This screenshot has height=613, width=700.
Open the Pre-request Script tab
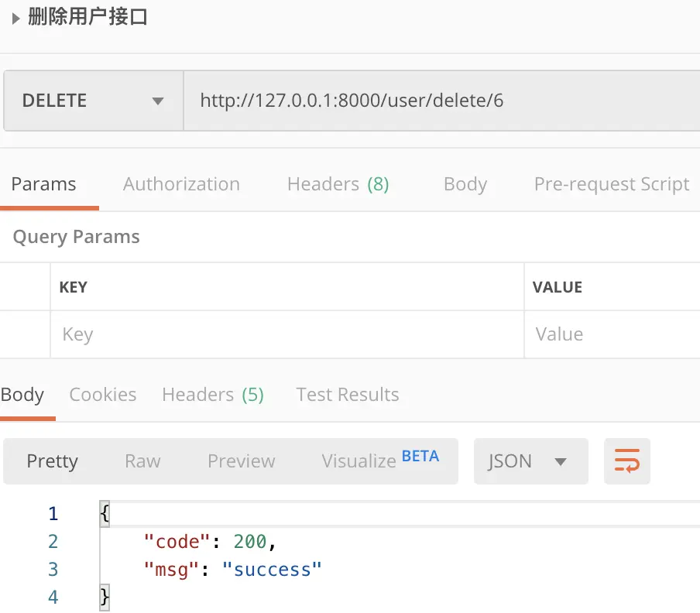click(x=611, y=184)
